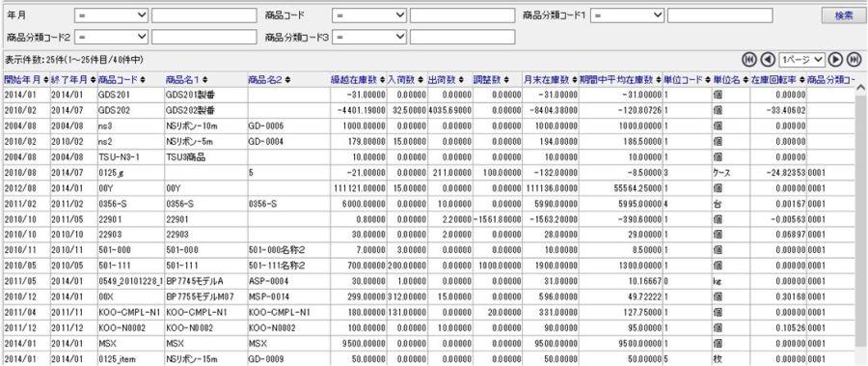Open the 1ページ page selector
The image size is (868, 366).
tap(801, 59)
